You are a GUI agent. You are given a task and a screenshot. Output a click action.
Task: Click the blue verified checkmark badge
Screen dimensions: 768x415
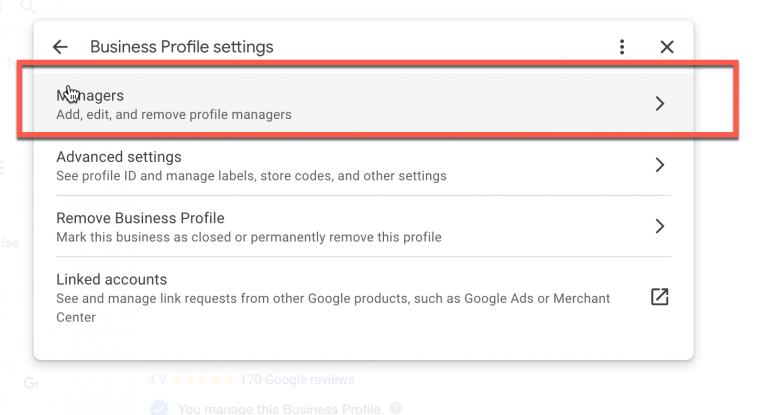158,408
